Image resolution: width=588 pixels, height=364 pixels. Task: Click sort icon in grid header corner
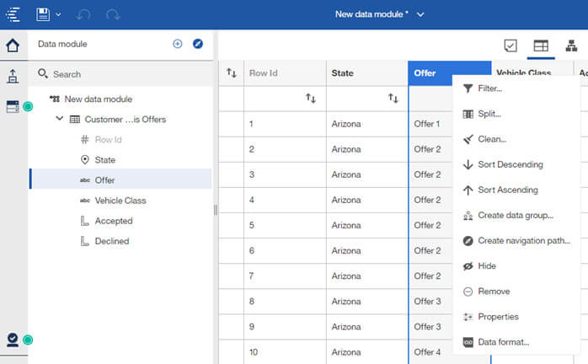coord(232,72)
